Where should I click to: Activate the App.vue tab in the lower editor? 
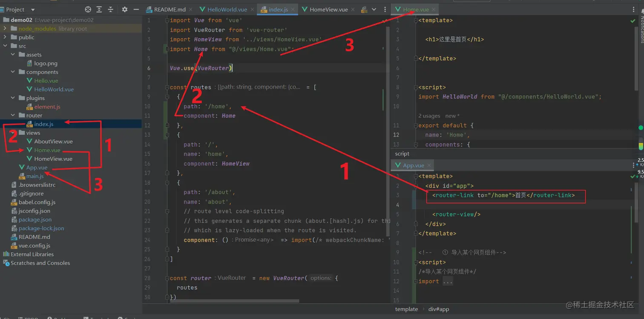pos(413,165)
